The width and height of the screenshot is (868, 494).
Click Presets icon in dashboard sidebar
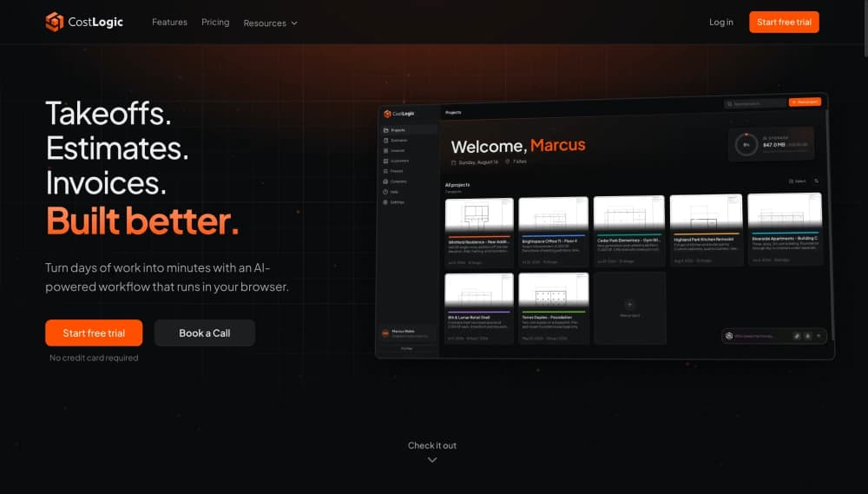(x=386, y=171)
